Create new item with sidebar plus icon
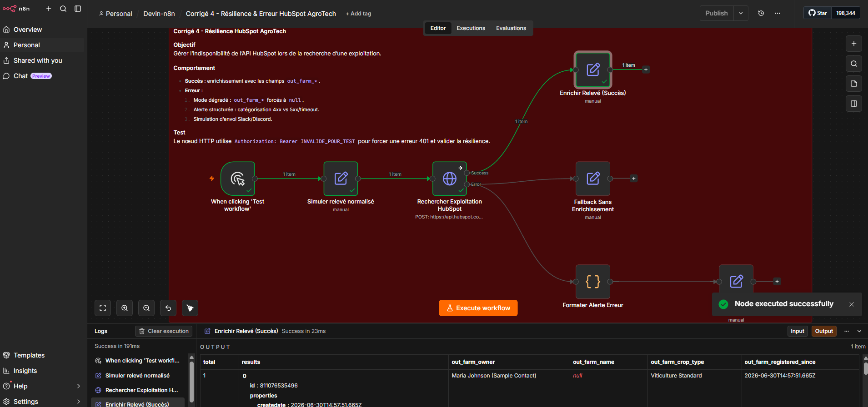The height and width of the screenshot is (407, 868). point(49,9)
